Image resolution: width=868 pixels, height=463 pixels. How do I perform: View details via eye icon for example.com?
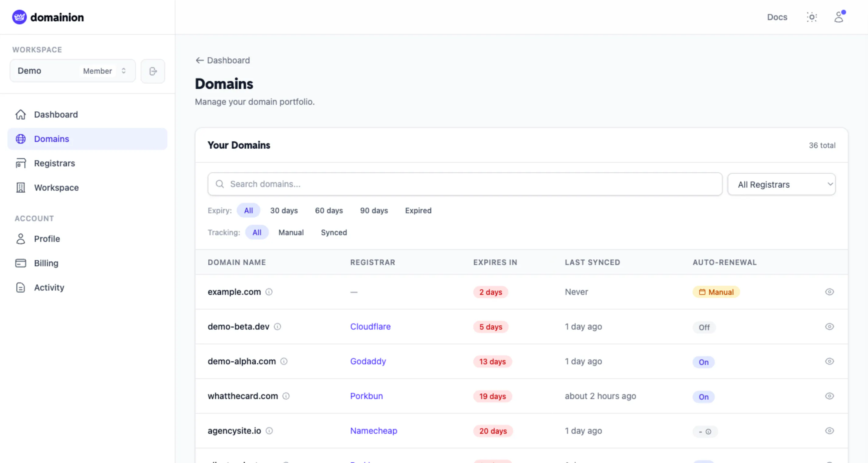coord(830,292)
